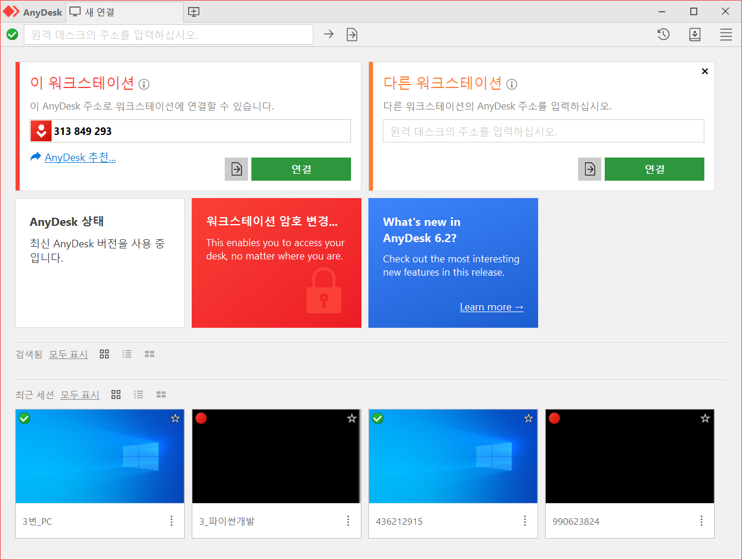Viewport: 742px width, 560px height.
Task: Click the share arrow beside AnyDesk 추천
Action: [36, 156]
